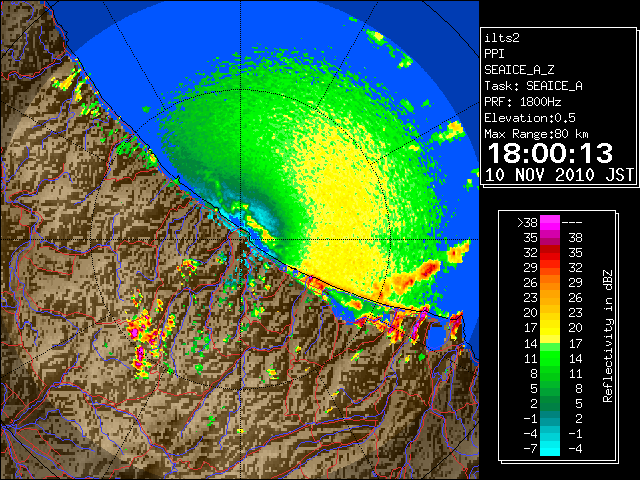This screenshot has width=640, height=480.
Task: Select the PPI scan type label
Action: pyautogui.click(x=494, y=54)
